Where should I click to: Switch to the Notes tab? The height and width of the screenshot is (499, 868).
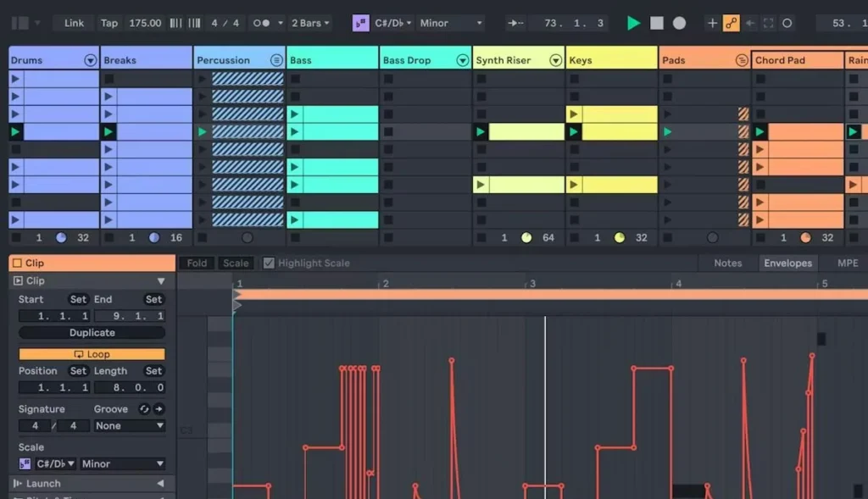pos(727,263)
